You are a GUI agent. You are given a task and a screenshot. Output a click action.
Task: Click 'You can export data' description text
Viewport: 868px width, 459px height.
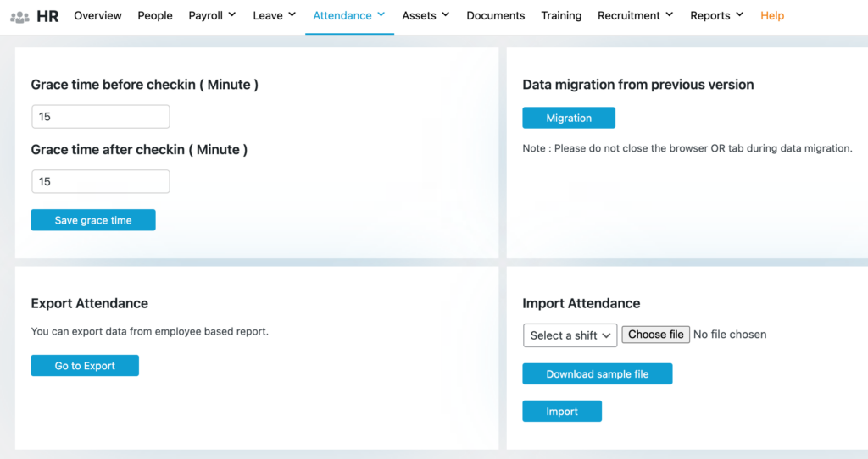click(x=149, y=331)
